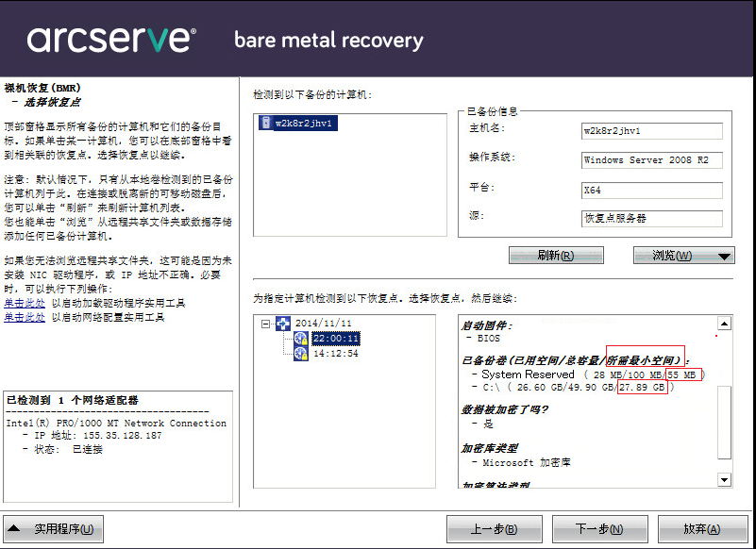Viewport: 756px width, 549px height.
Task: Click the 已检测到 1 个网络适配器 heading
Action: [x=73, y=400]
